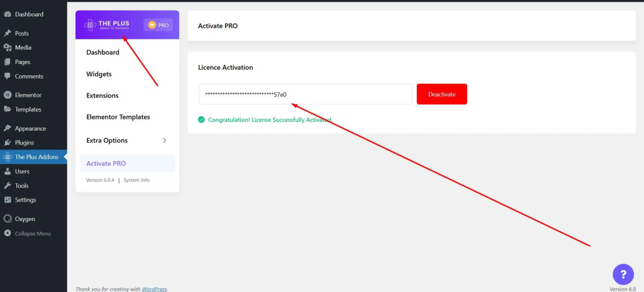The width and height of the screenshot is (644, 292).
Task: Open Widgets in The Plus panel
Action: point(99,74)
